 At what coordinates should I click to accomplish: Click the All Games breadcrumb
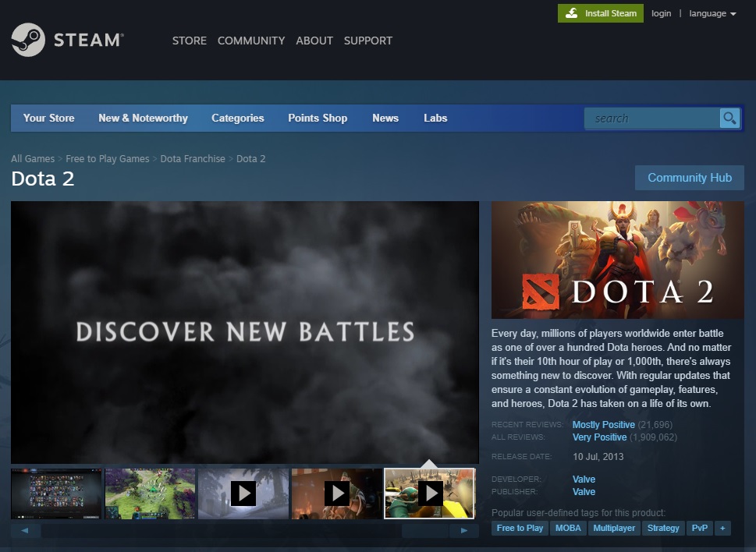(x=33, y=158)
